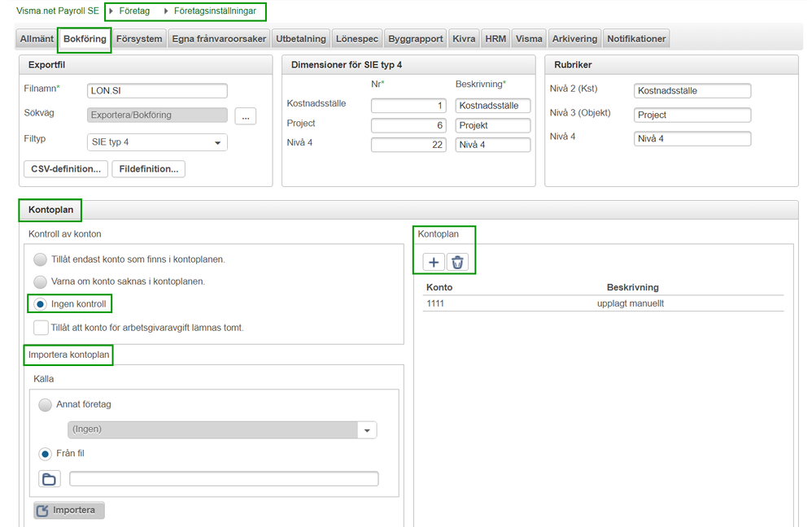Focus the Filnamn input field
The width and height of the screenshot is (812, 527).
(157, 90)
